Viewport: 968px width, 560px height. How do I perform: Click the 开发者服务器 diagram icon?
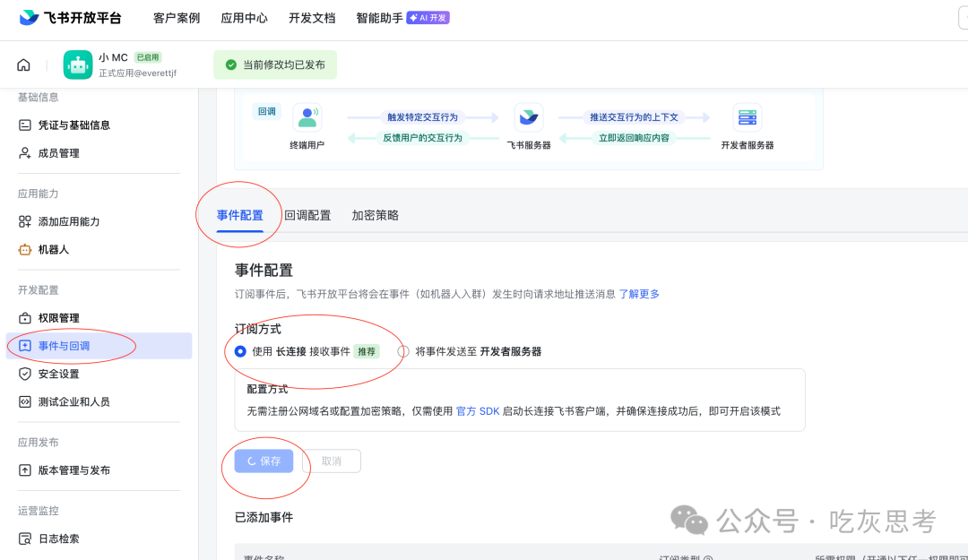(x=747, y=117)
